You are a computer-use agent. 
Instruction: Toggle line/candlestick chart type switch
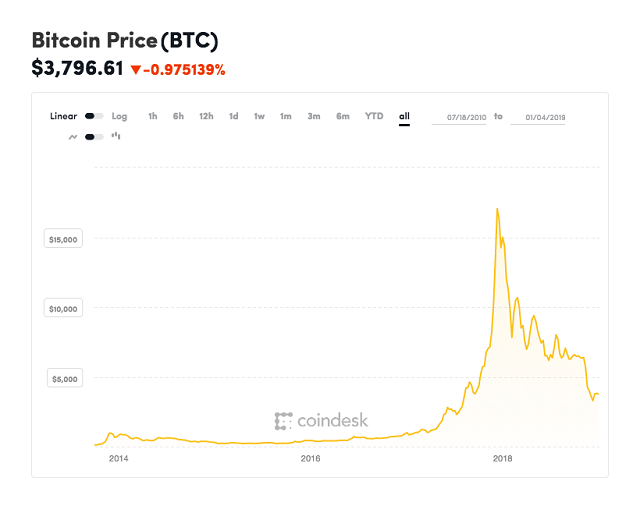(x=94, y=136)
